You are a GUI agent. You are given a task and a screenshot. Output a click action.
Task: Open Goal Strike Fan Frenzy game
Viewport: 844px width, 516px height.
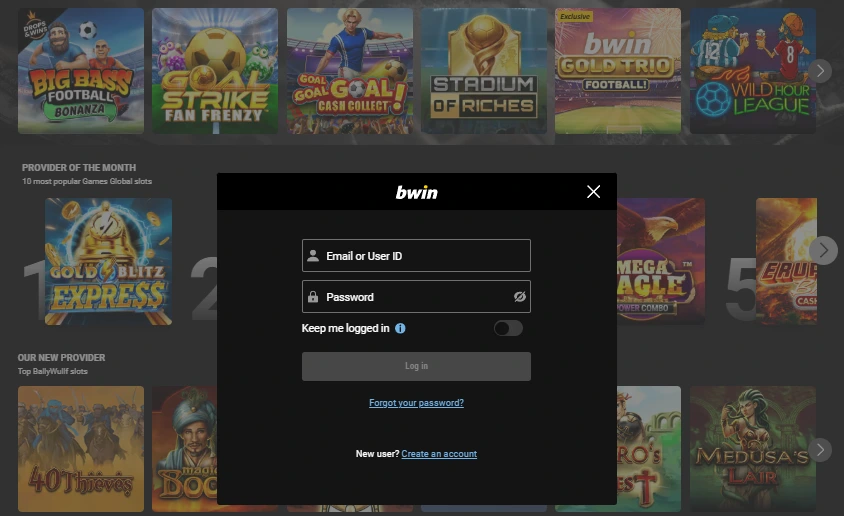click(215, 71)
